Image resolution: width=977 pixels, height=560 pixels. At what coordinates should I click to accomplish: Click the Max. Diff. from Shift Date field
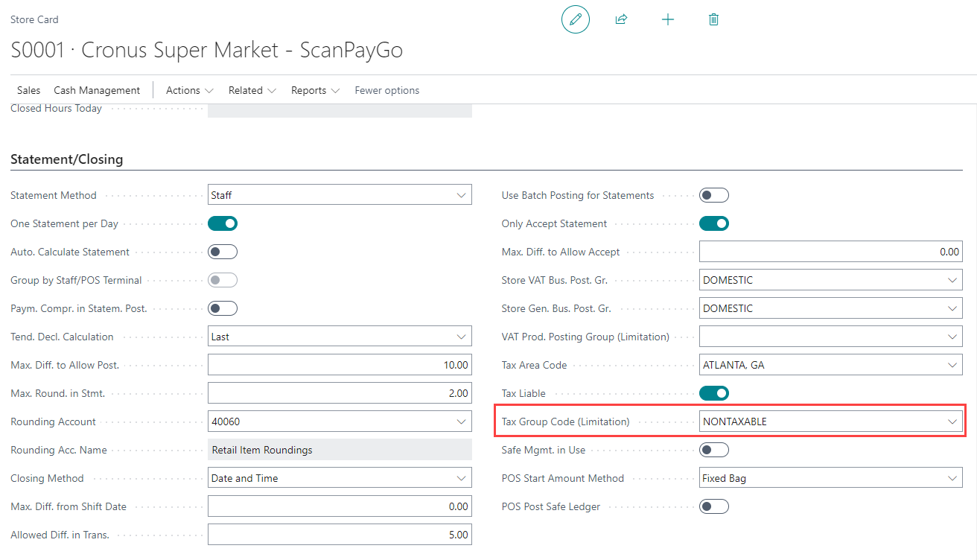pyautogui.click(x=340, y=506)
